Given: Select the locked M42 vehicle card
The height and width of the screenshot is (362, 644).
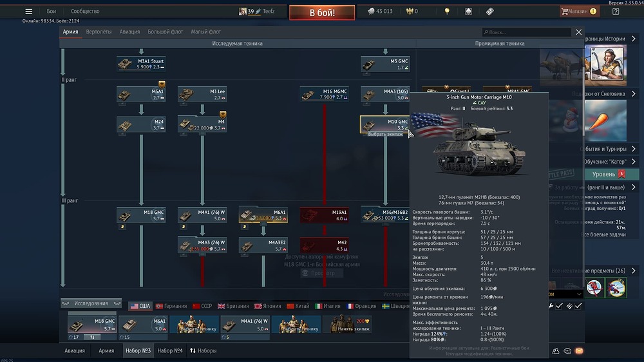Looking at the screenshot, I should (324, 245).
